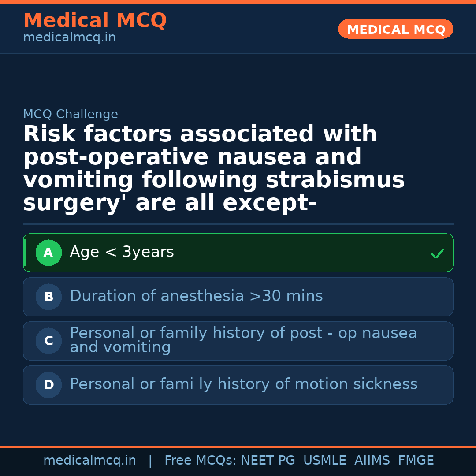Select answer text 'Age < 3years'
The height and width of the screenshot is (476, 476).
click(x=122, y=253)
